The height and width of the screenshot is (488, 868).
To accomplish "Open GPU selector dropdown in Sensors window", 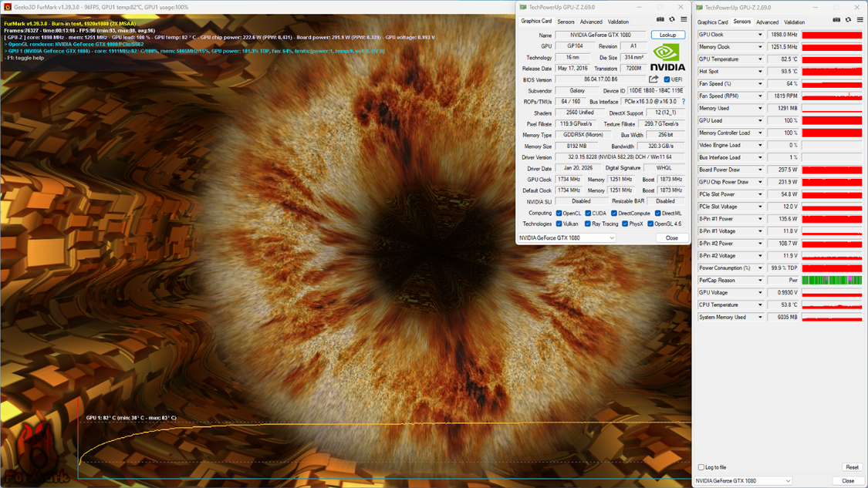I will (743, 481).
